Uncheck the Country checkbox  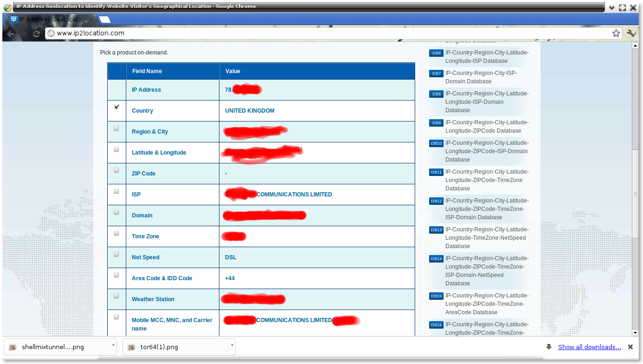(116, 107)
